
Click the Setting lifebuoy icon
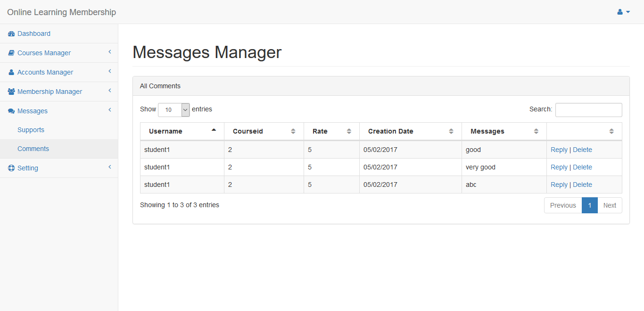(x=11, y=168)
